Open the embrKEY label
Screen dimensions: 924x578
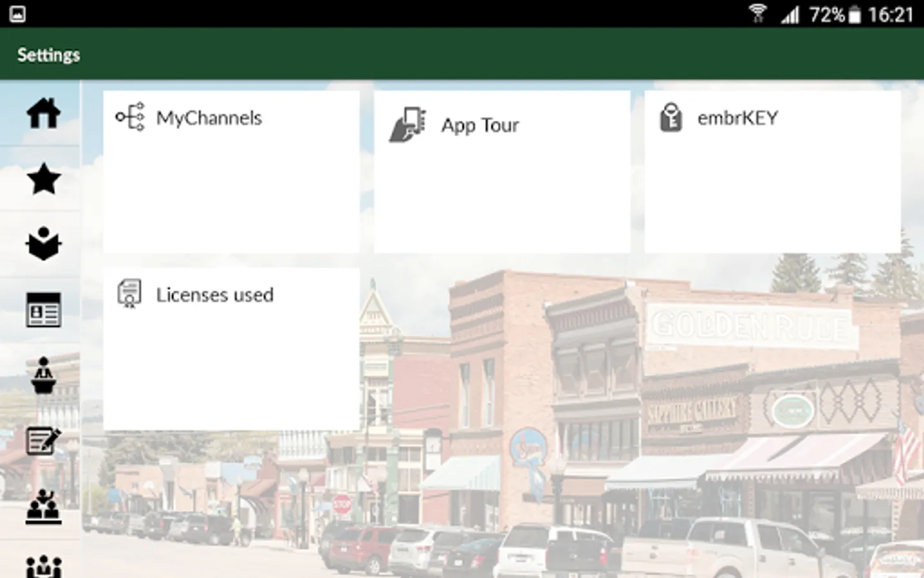[738, 118]
